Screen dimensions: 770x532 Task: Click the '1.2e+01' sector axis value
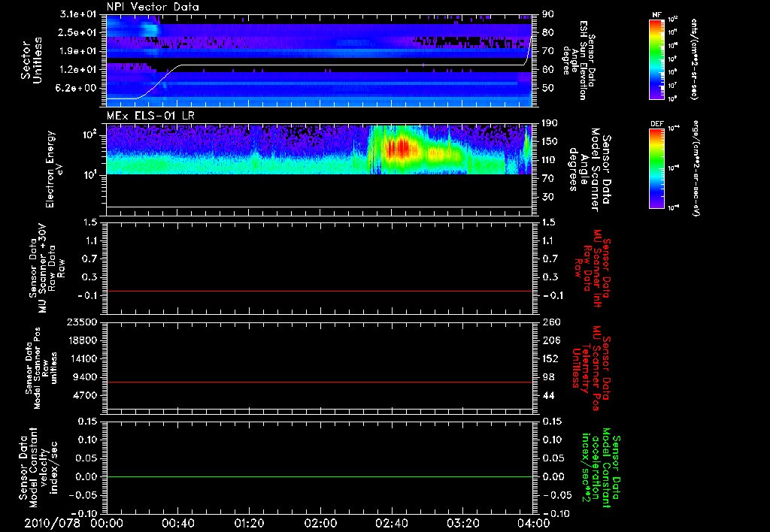click(78, 70)
